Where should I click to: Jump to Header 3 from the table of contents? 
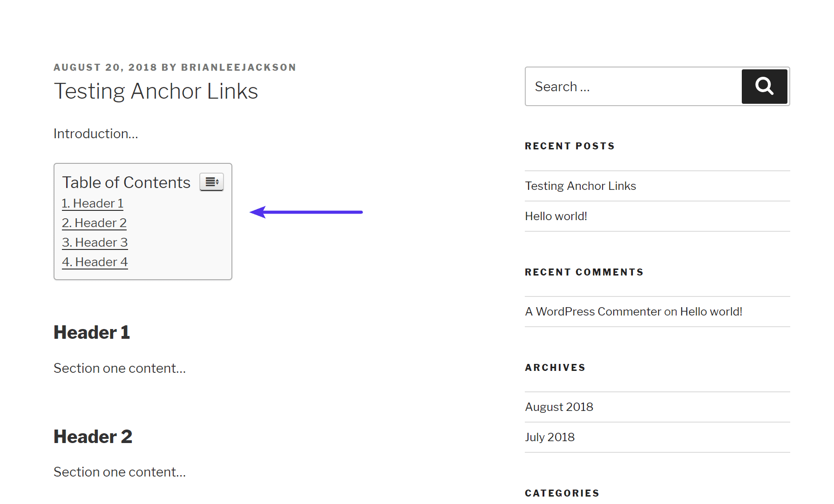(94, 242)
